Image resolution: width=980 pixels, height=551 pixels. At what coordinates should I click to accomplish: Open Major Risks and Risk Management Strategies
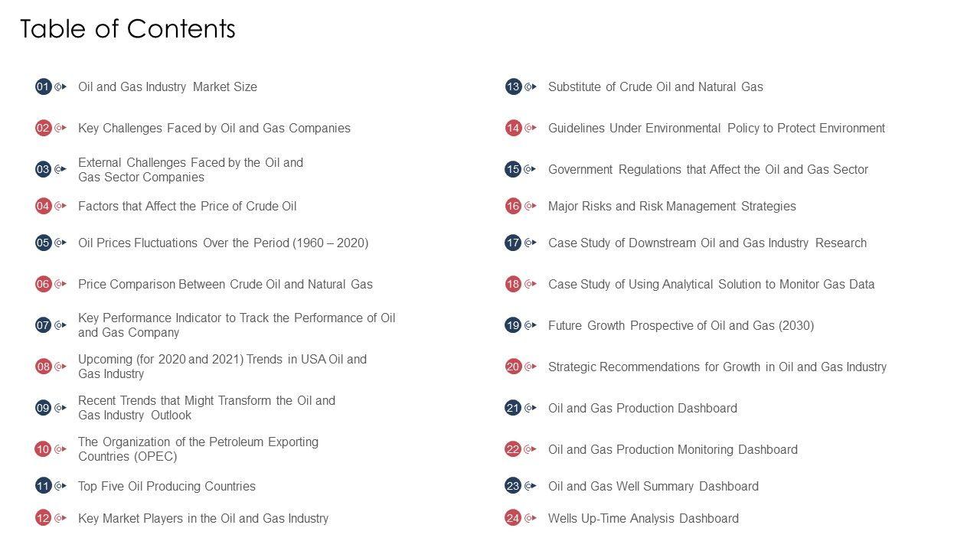click(x=671, y=206)
